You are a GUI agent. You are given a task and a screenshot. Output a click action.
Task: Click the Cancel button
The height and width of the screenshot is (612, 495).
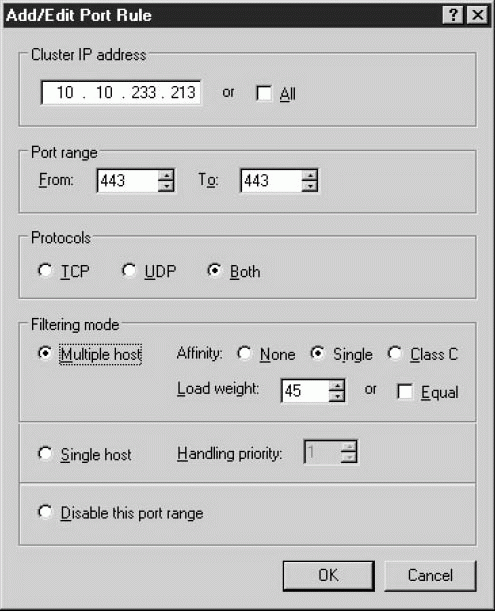click(x=430, y=576)
